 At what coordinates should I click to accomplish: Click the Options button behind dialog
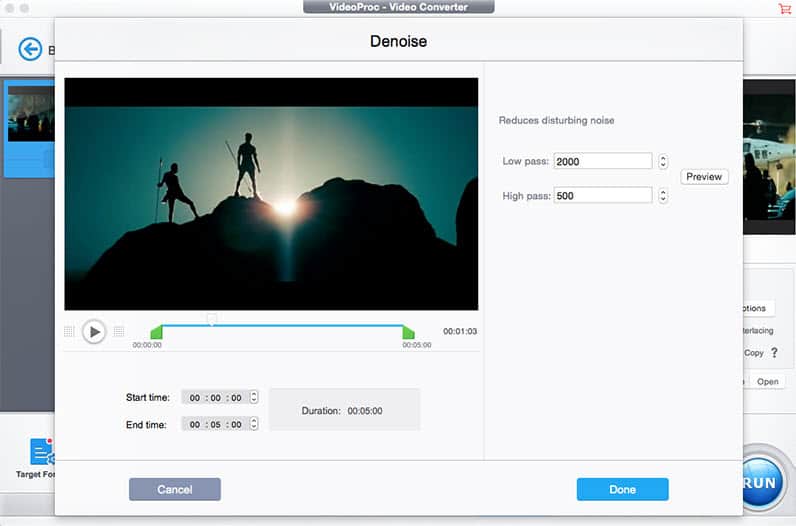pos(758,308)
